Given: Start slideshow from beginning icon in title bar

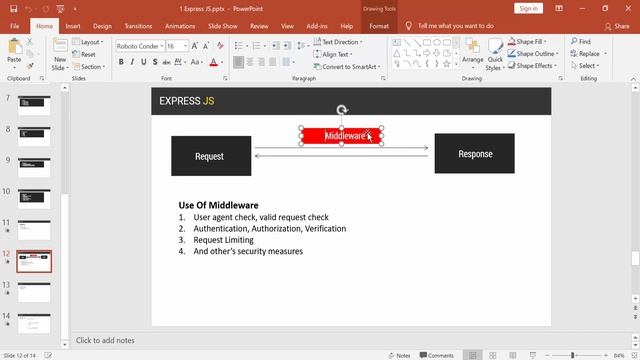Looking at the screenshot, I should click(60, 9).
